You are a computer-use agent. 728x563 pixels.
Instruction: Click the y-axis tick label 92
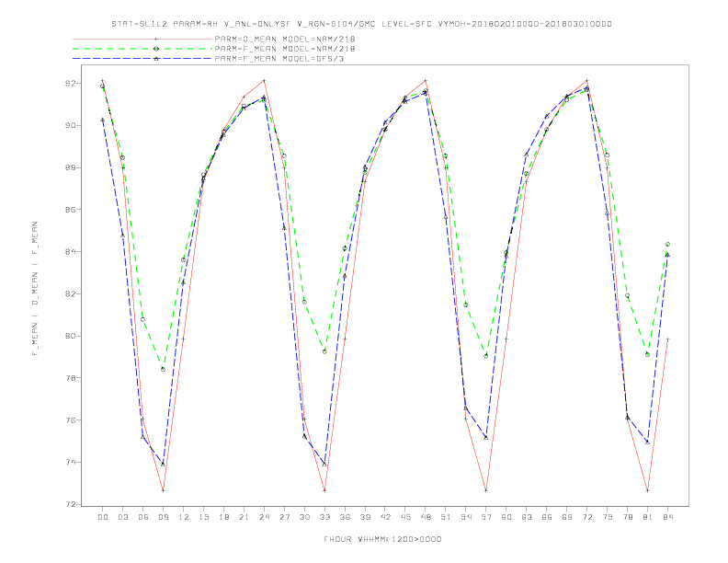[70, 84]
